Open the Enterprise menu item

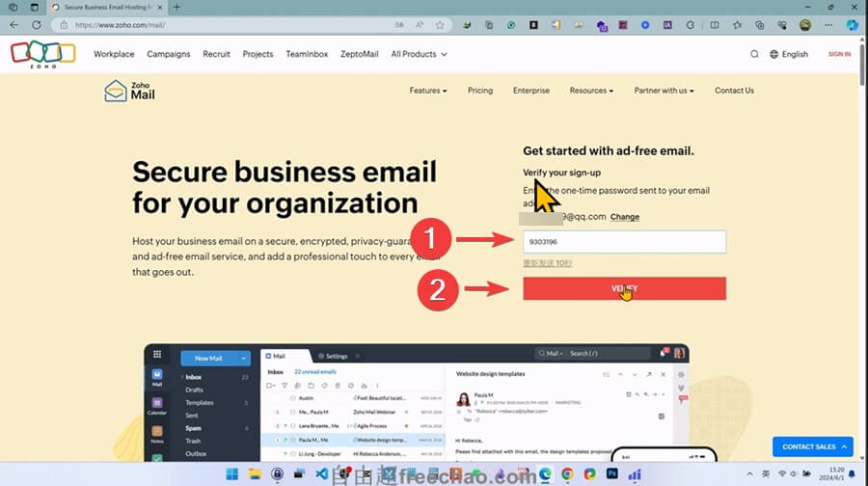pos(531,91)
